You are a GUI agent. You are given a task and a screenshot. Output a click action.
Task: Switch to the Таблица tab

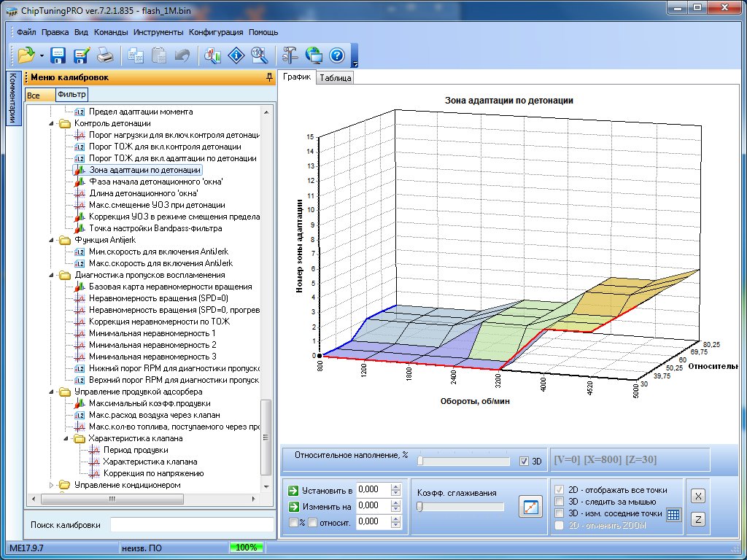(335, 78)
